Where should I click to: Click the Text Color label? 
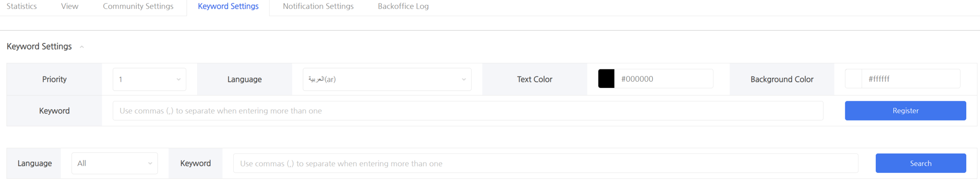(x=534, y=79)
